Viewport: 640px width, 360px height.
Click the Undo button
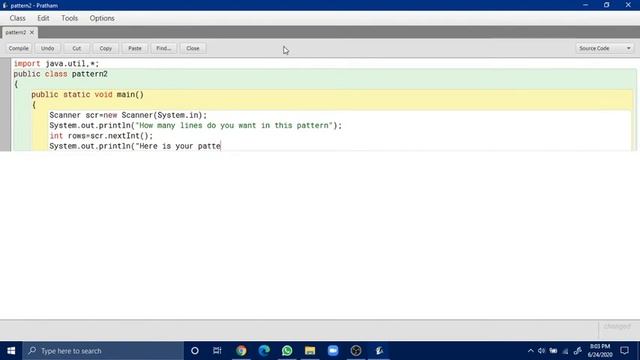(47, 48)
